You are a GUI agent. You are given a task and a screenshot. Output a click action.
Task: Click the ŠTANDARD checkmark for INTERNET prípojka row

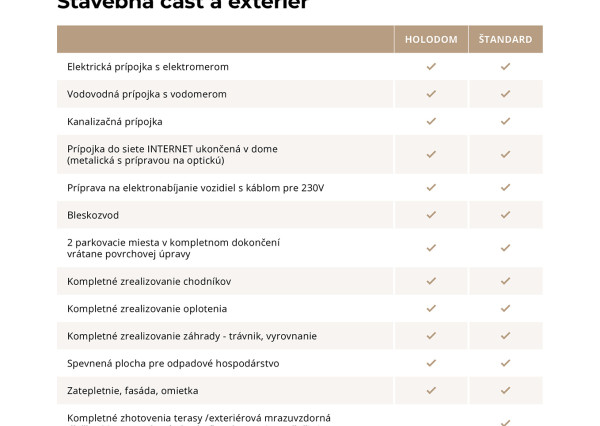505,154
